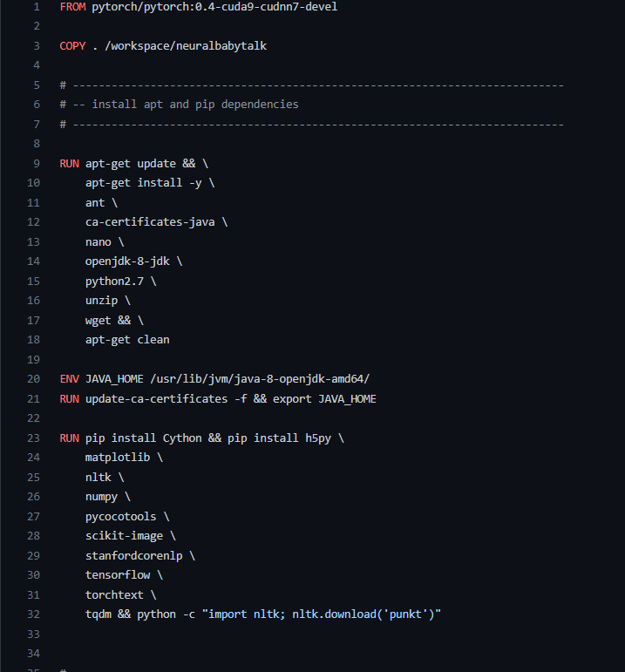Click the /workspace/neuralbabytalk path
The width and height of the screenshot is (625, 672).
click(186, 46)
